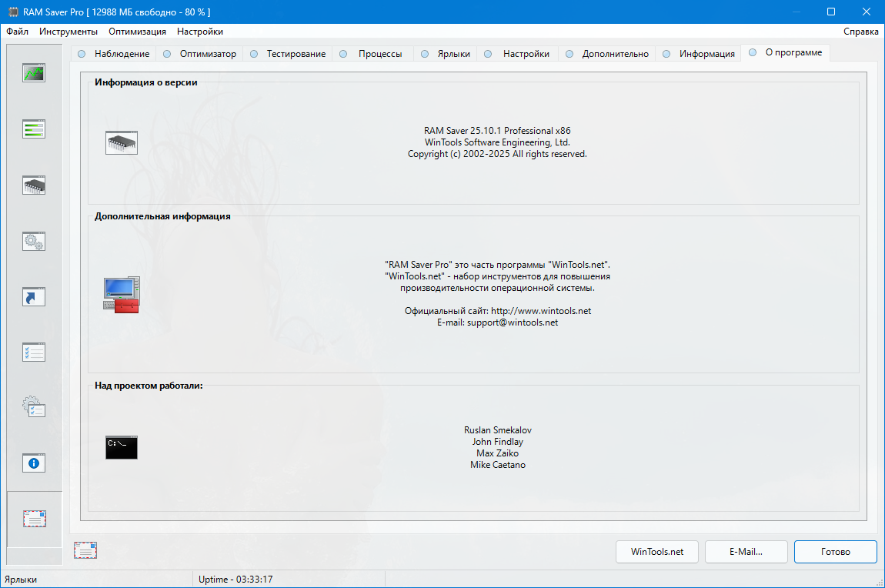Click the WinTools.net button
The width and height of the screenshot is (885, 588).
click(657, 552)
